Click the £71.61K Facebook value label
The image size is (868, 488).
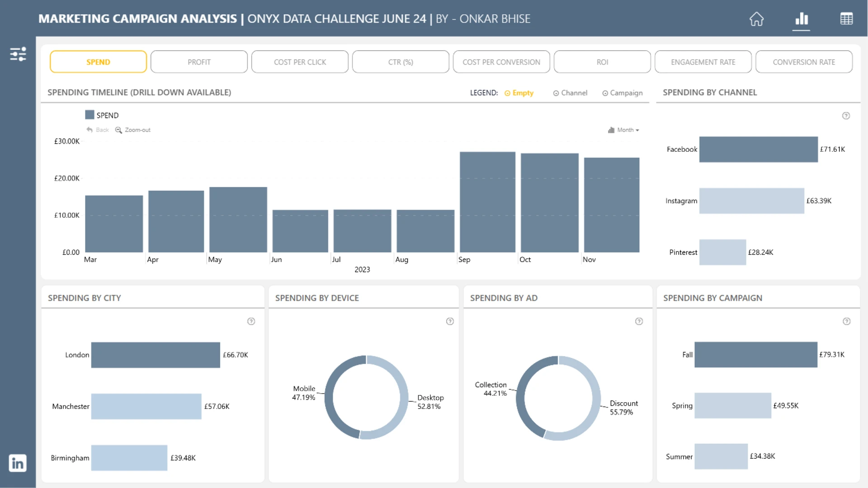tap(832, 149)
